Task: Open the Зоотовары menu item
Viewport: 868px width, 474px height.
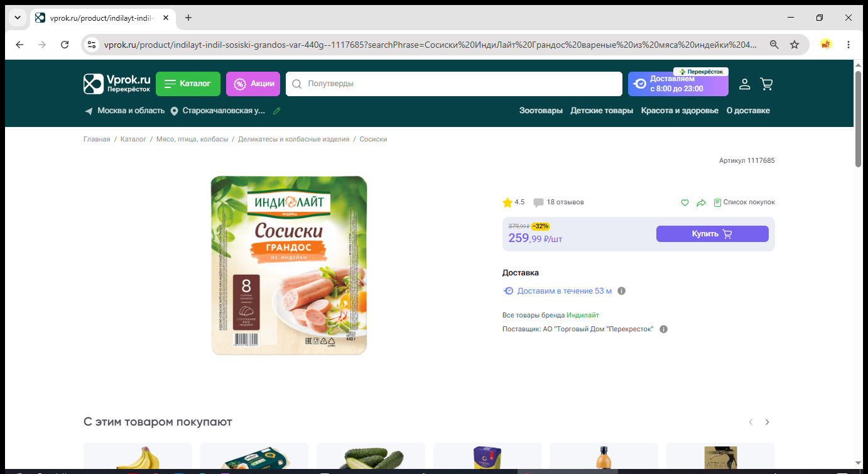Action: pyautogui.click(x=541, y=111)
